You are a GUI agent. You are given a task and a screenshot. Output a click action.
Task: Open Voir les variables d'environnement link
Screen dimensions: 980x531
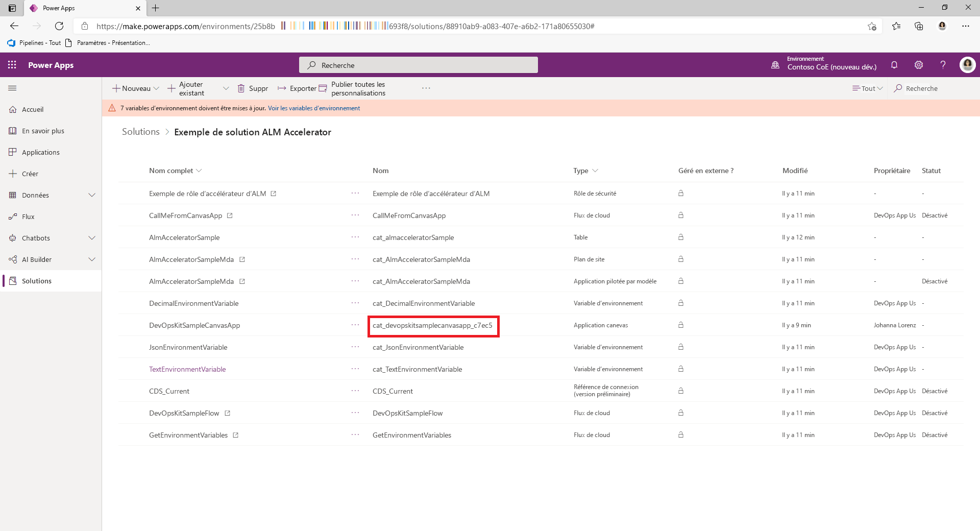point(314,108)
